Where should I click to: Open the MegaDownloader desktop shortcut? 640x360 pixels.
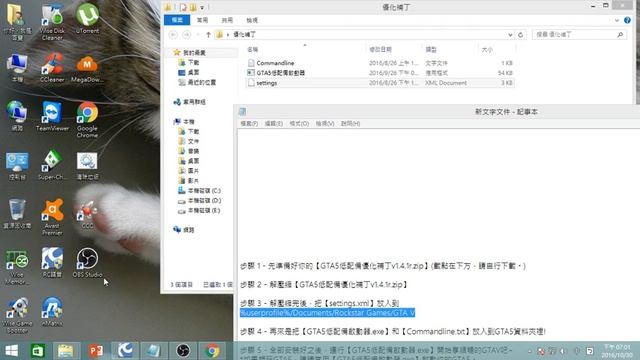pos(87,69)
